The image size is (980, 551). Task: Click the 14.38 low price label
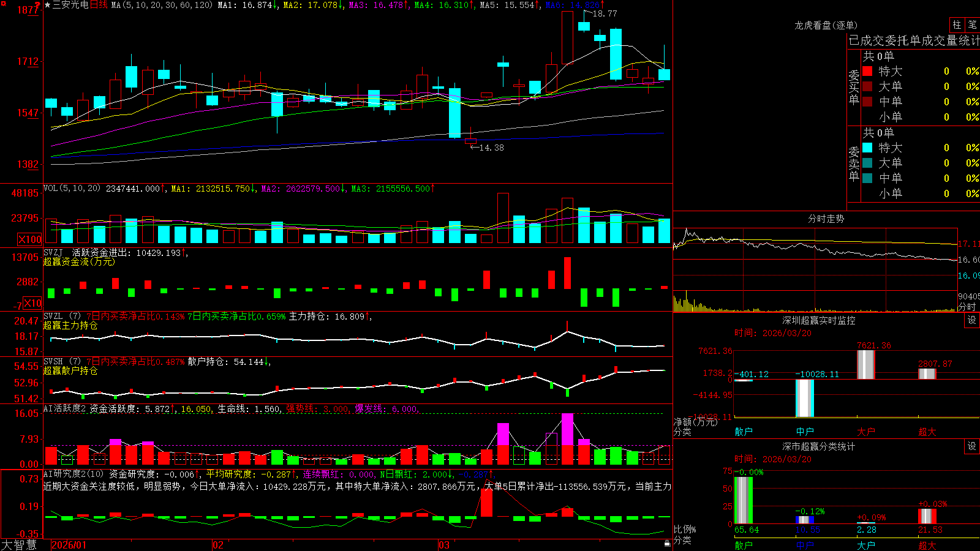point(491,148)
